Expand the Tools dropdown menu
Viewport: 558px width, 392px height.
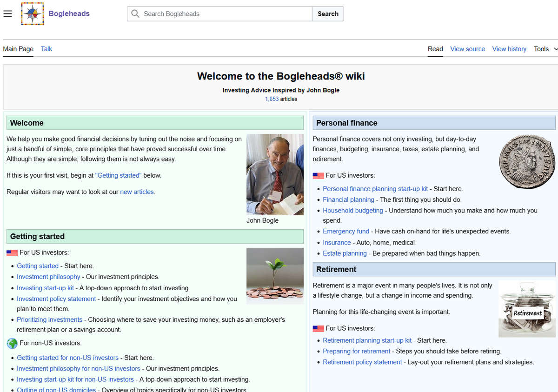545,49
